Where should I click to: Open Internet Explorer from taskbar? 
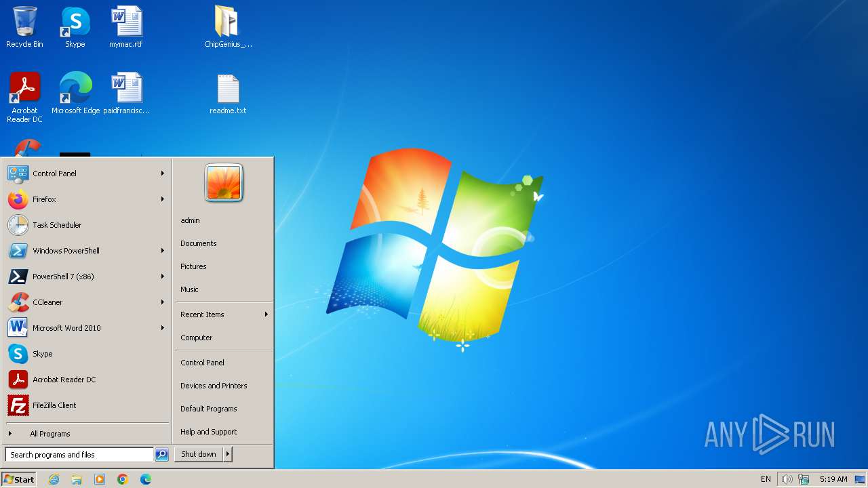pyautogui.click(x=54, y=479)
